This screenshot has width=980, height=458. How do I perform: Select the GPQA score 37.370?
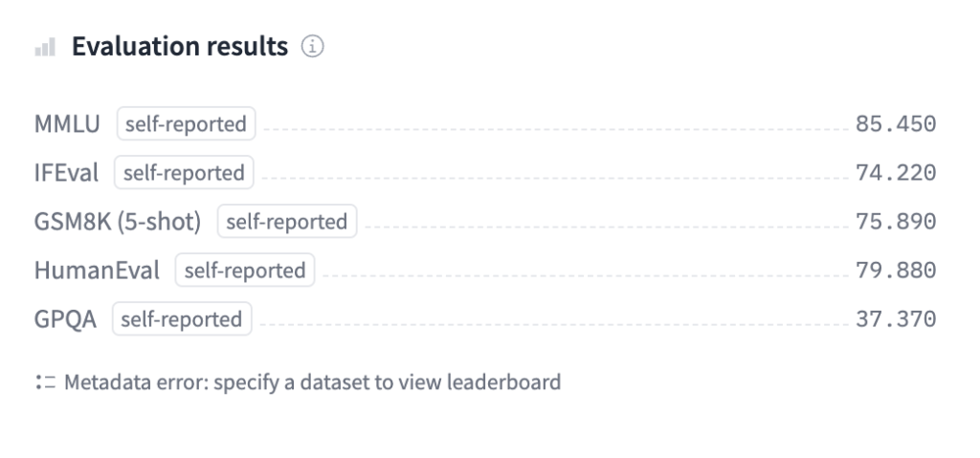[895, 319]
